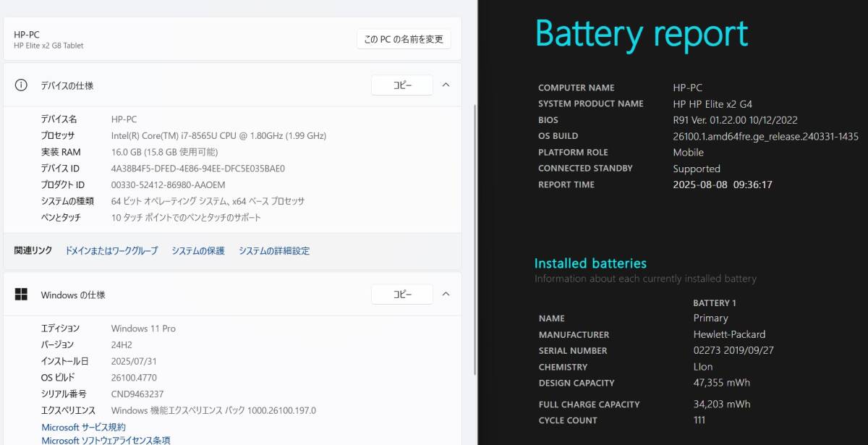Screen dimensions: 868x445
Task: Select the system product name 'HP HP Elite x2 G4'
Action: tap(712, 103)
